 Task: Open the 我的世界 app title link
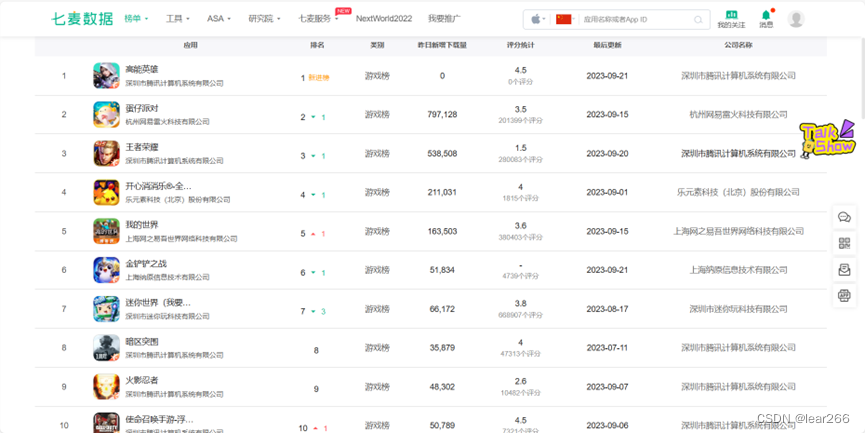142,225
